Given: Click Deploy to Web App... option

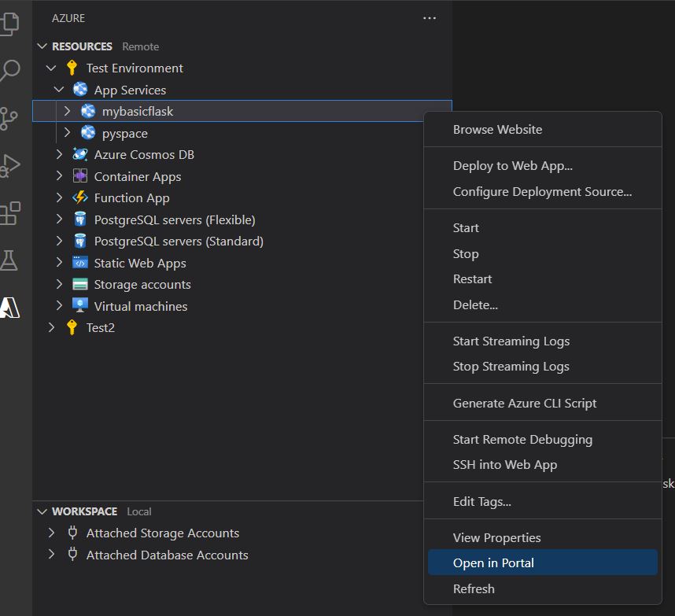Looking at the screenshot, I should click(x=512, y=165).
